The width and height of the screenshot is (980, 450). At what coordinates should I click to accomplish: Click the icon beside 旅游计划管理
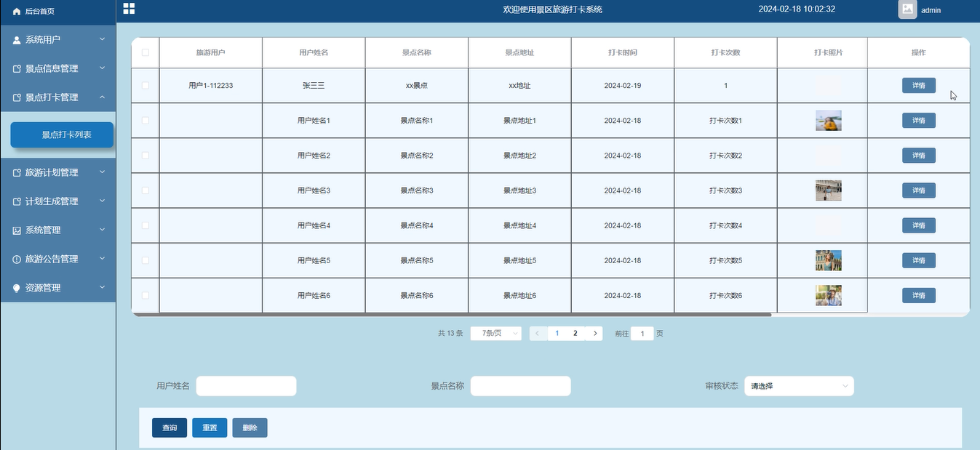[x=17, y=173]
